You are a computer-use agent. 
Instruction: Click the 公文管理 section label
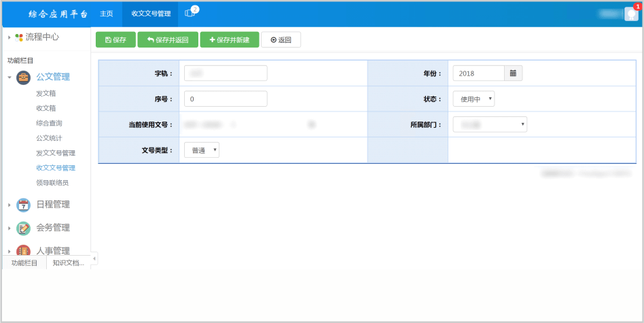pos(53,77)
